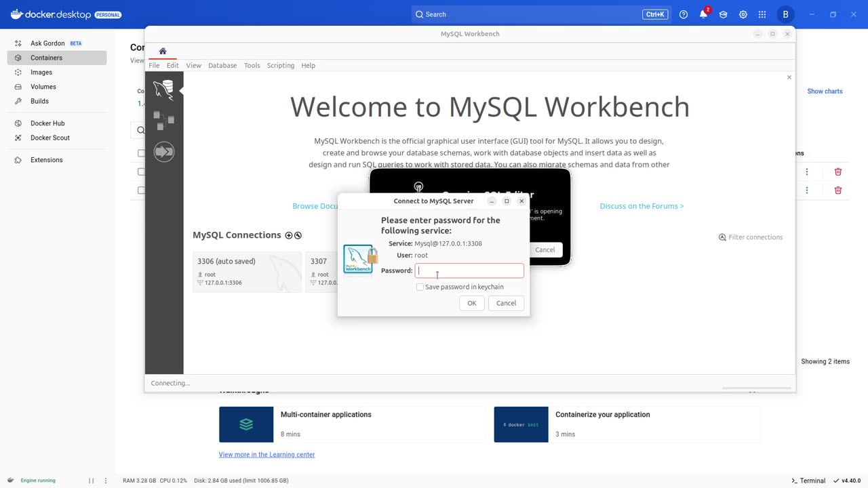Image resolution: width=868 pixels, height=488 pixels.
Task: Open Docker Desktop settings gear
Action: (743, 14)
